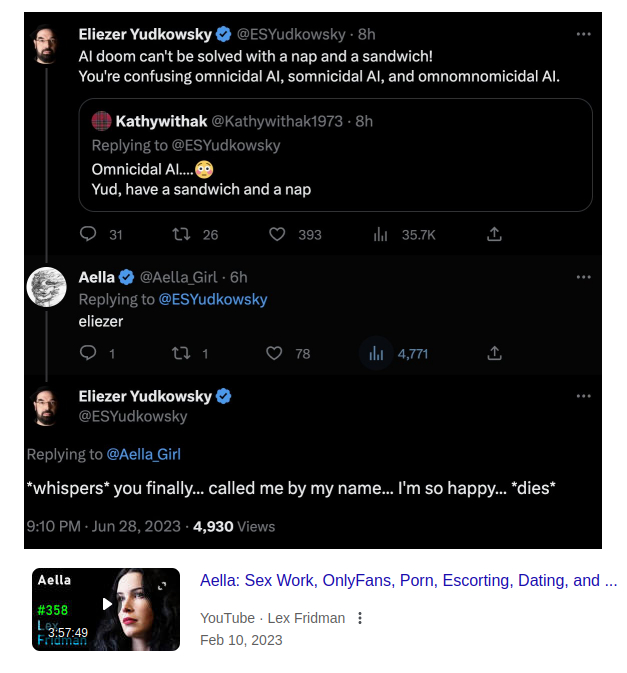Share Aella's tweet via upload icon
This screenshot has width=627, height=673.
494,353
